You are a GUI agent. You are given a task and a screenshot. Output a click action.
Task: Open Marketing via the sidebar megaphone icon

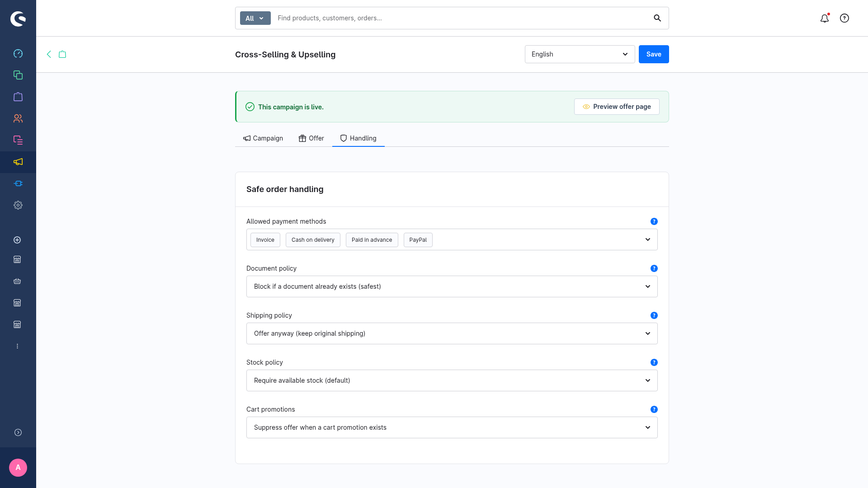pos(18,162)
